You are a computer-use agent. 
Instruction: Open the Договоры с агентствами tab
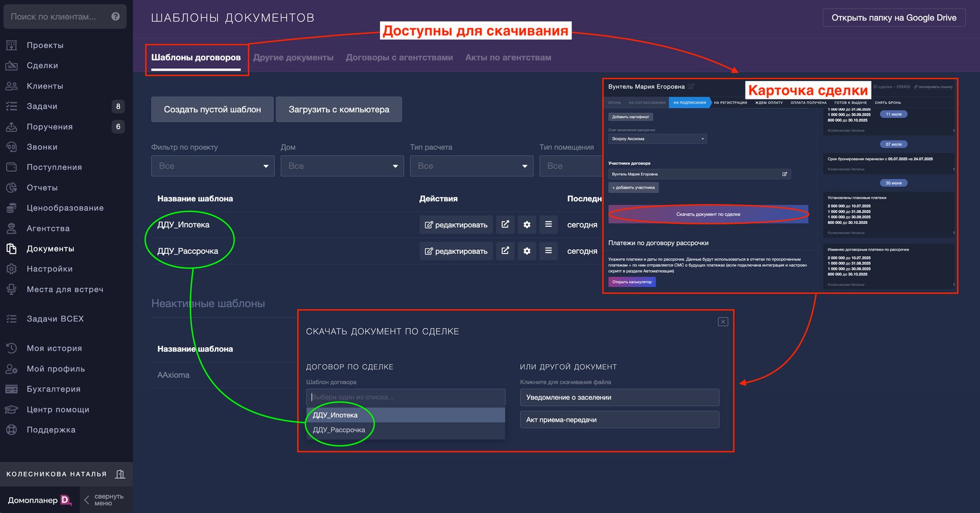pos(399,57)
